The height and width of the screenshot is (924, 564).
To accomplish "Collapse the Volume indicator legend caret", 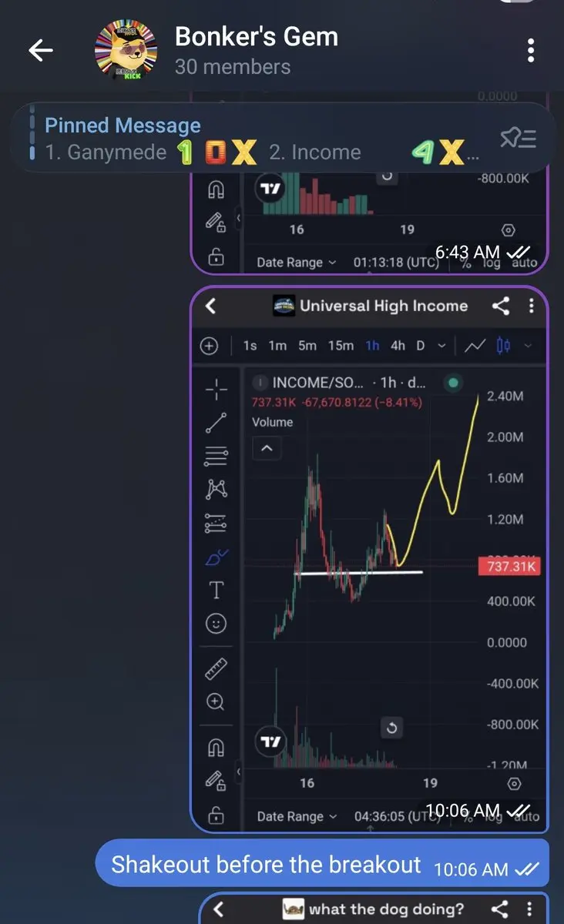I will (x=267, y=448).
